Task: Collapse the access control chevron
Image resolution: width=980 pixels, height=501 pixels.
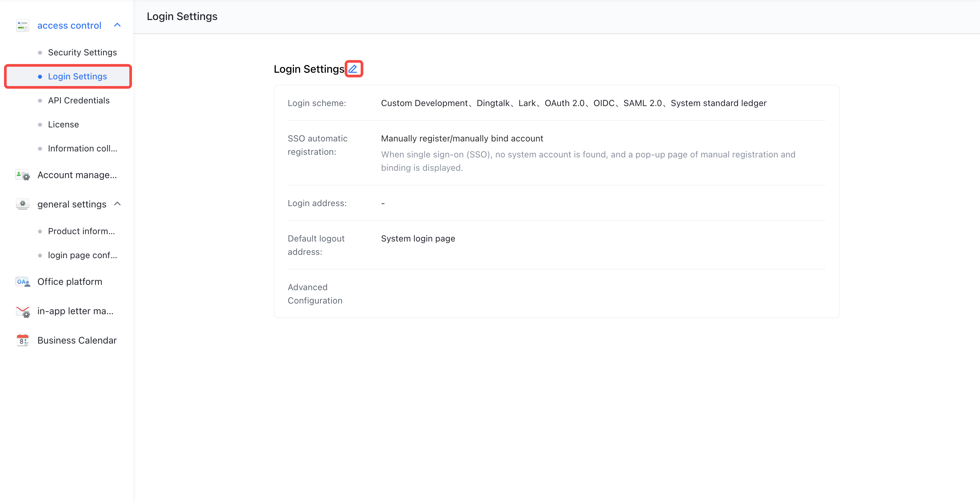Action: coord(117,25)
